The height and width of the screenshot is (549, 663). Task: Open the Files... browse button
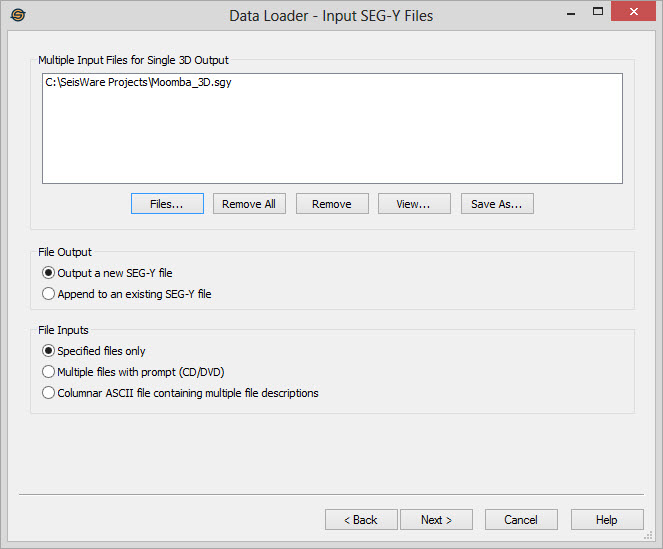coord(167,204)
